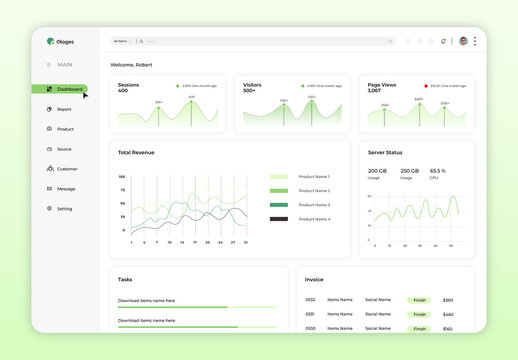
Task: Click the Product Name 1 legend label
Action: pos(314,177)
